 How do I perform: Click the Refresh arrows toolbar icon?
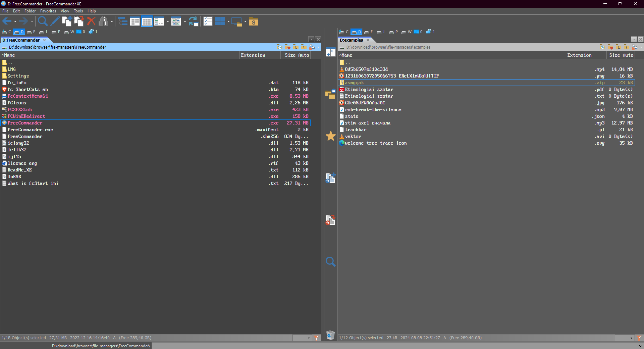[194, 21]
